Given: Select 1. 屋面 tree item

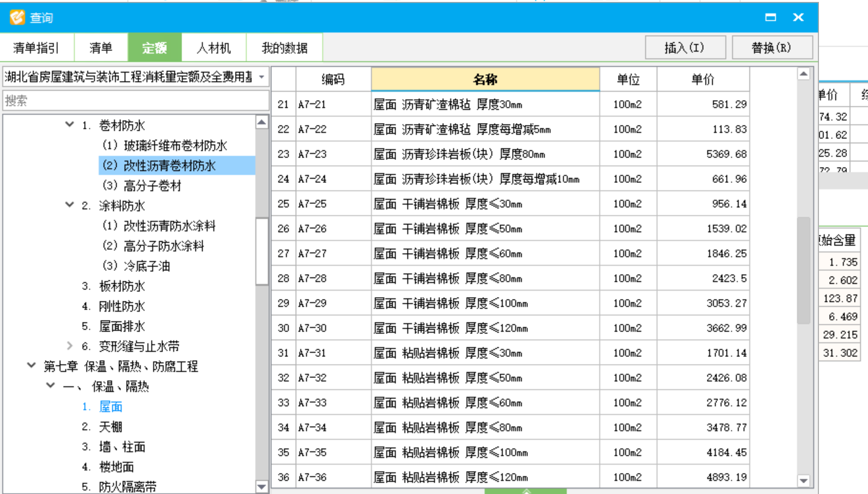Looking at the screenshot, I should 102,407.
